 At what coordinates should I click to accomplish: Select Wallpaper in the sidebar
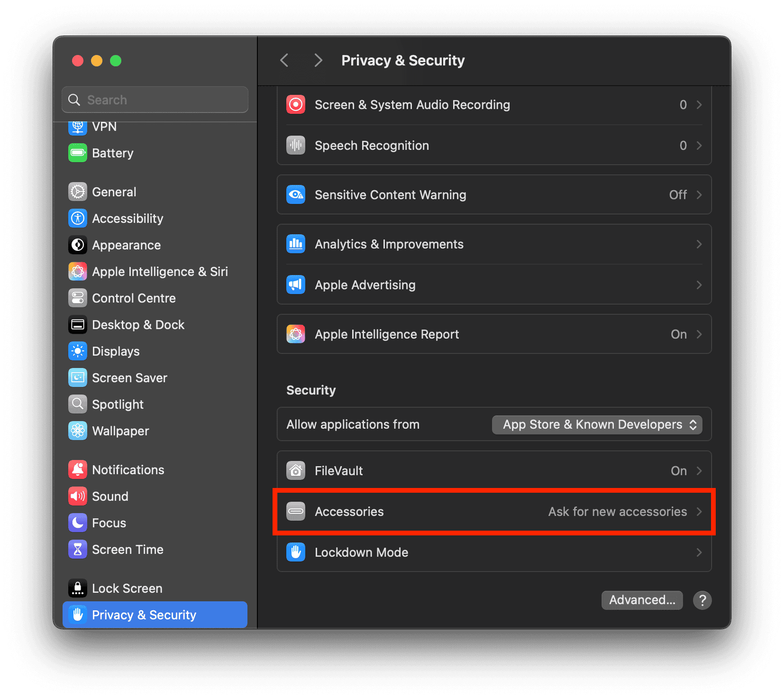(x=120, y=431)
